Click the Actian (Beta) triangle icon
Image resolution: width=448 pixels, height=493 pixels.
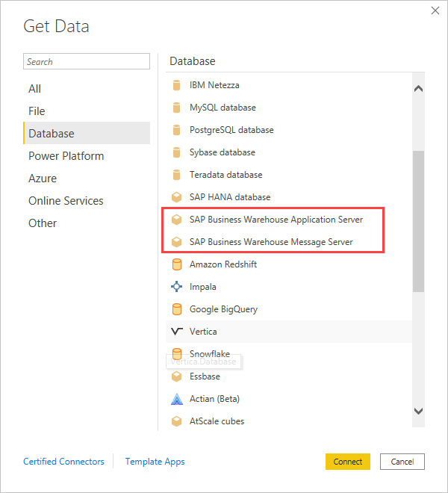[x=177, y=399]
